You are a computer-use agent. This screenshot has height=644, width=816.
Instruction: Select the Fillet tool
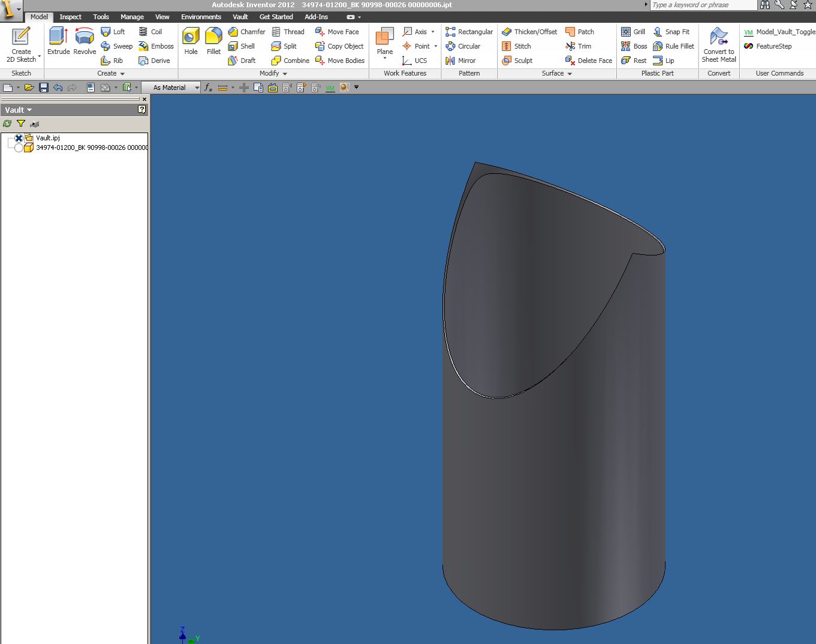(213, 41)
